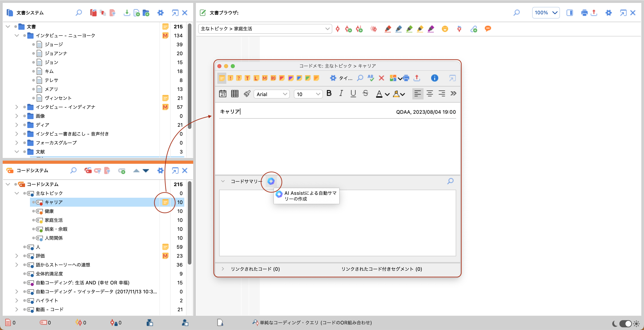644x330 pixels.
Task: Click the strikethrough text icon
Action: [365, 93]
